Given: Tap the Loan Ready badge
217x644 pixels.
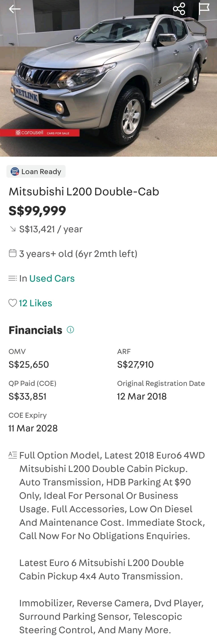Looking at the screenshot, I should pos(36,172).
